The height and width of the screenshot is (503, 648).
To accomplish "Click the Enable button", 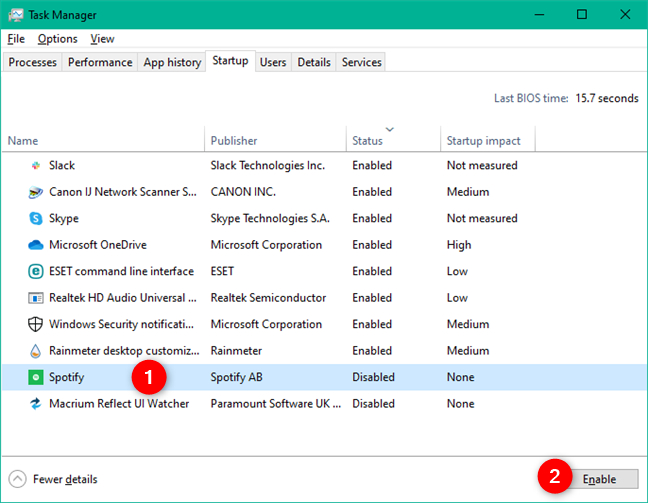I will pyautogui.click(x=599, y=479).
